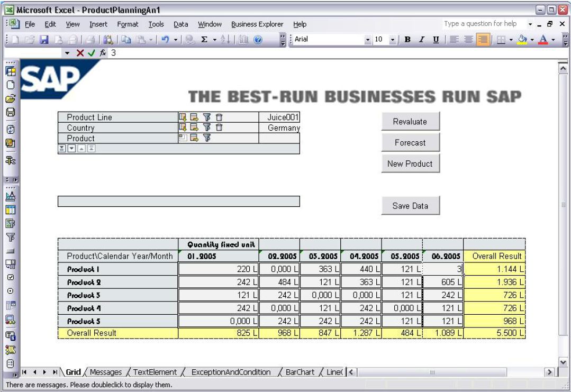Click the Insert Function fx icon

click(103, 53)
